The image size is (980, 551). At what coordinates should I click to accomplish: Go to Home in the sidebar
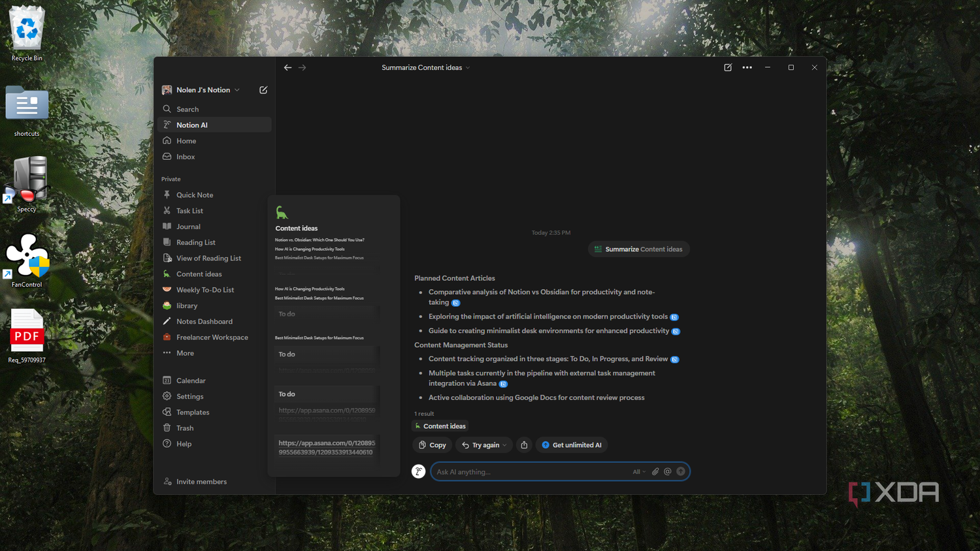215,141
